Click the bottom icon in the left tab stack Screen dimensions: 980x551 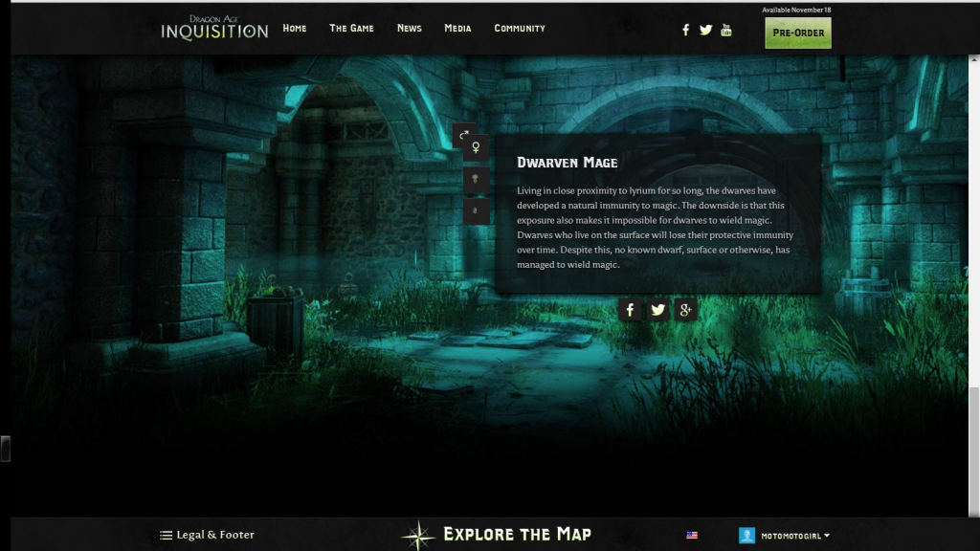476,211
